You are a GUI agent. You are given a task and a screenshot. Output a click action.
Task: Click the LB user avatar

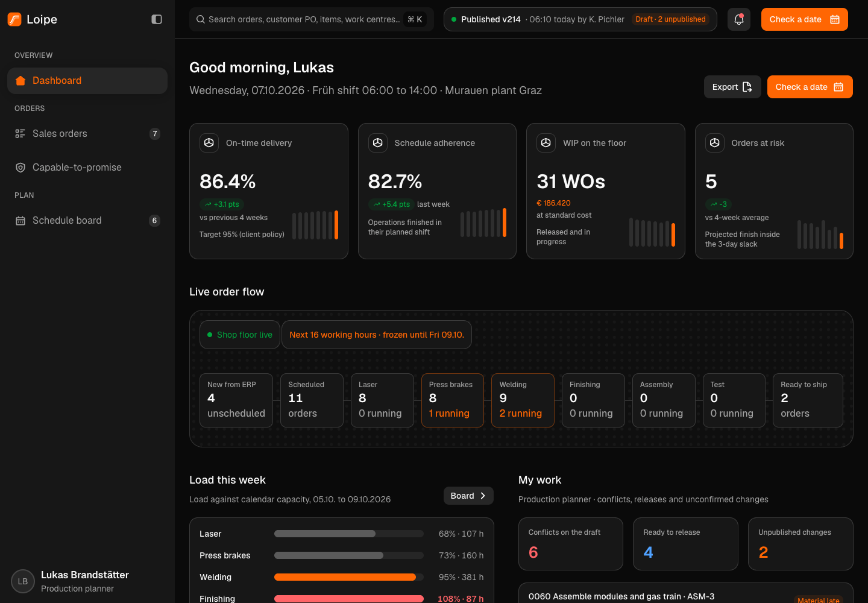click(23, 581)
